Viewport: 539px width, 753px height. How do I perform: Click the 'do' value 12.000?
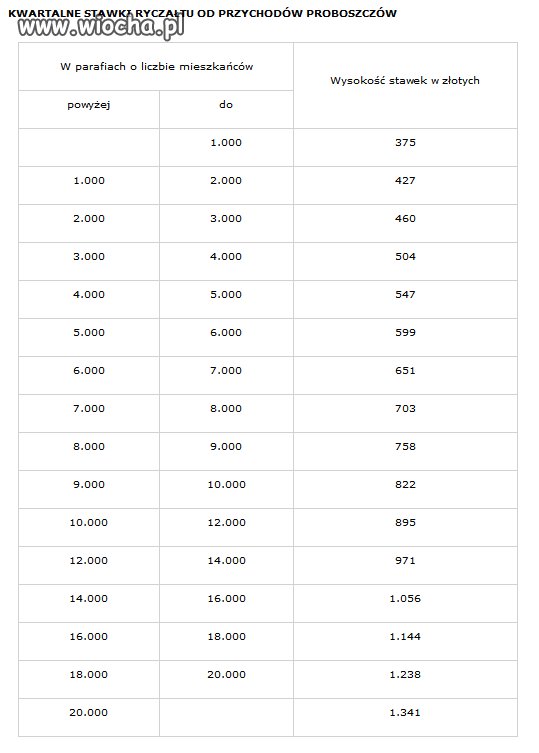click(x=226, y=522)
